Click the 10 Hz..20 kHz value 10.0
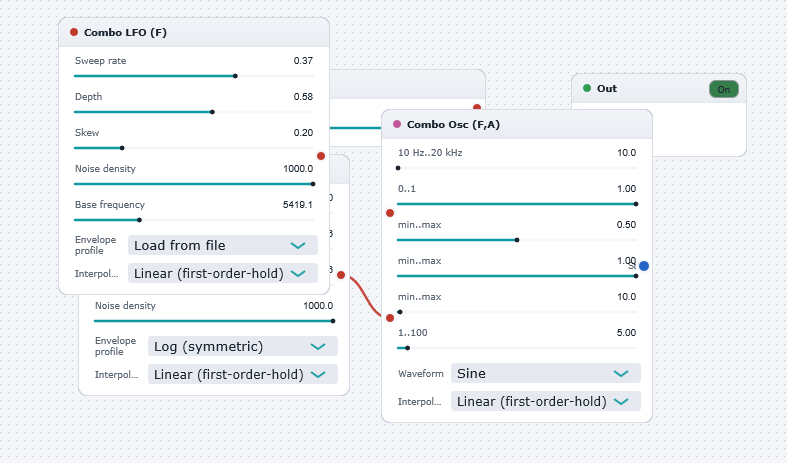Viewport: 787px width, 463px height. pyautogui.click(x=626, y=153)
